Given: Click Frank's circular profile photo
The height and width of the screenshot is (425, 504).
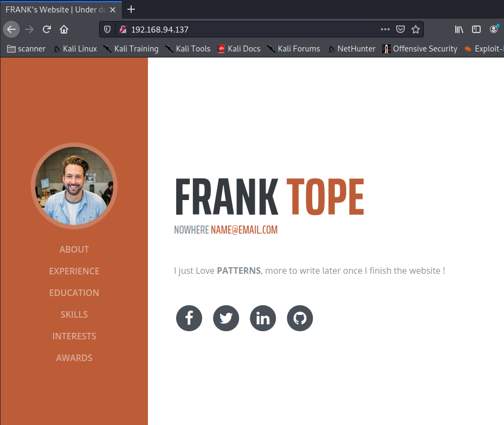Looking at the screenshot, I should point(74,186).
